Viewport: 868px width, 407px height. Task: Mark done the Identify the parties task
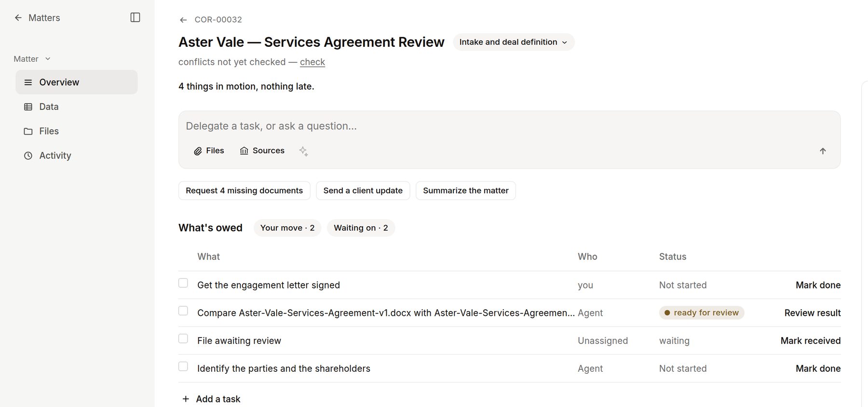[818, 368]
